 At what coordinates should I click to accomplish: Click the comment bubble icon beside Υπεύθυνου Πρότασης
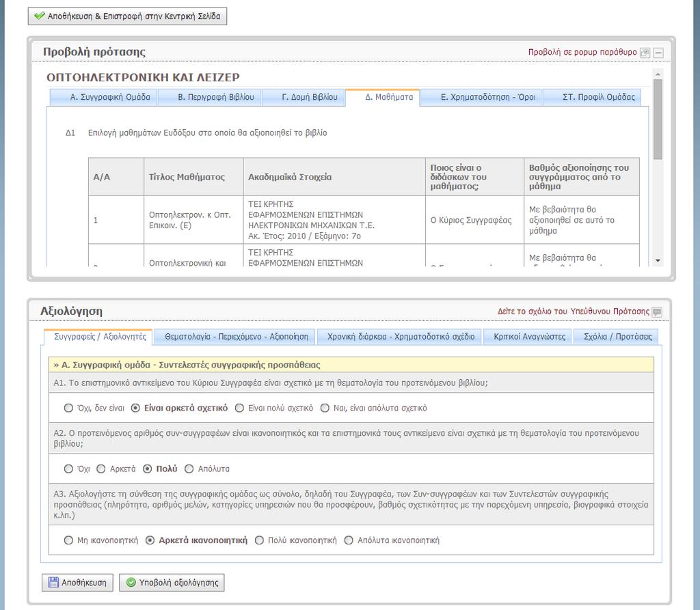tap(657, 311)
